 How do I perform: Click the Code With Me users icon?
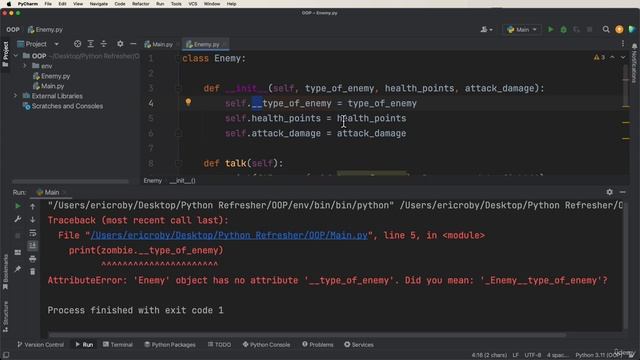coord(486,29)
